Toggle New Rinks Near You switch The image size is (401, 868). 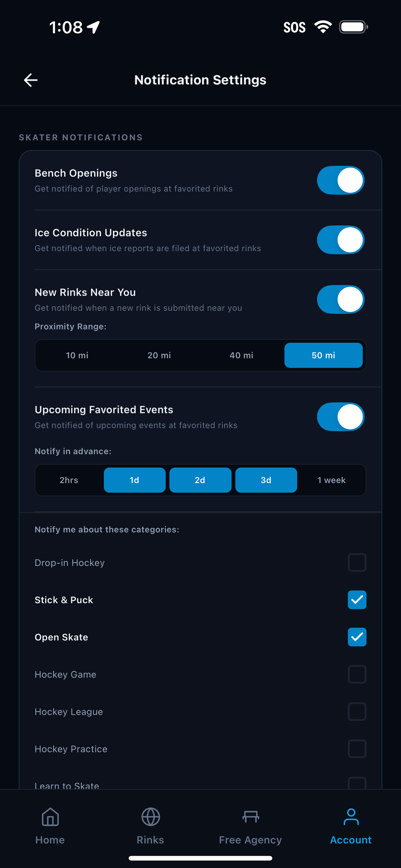pyautogui.click(x=340, y=300)
